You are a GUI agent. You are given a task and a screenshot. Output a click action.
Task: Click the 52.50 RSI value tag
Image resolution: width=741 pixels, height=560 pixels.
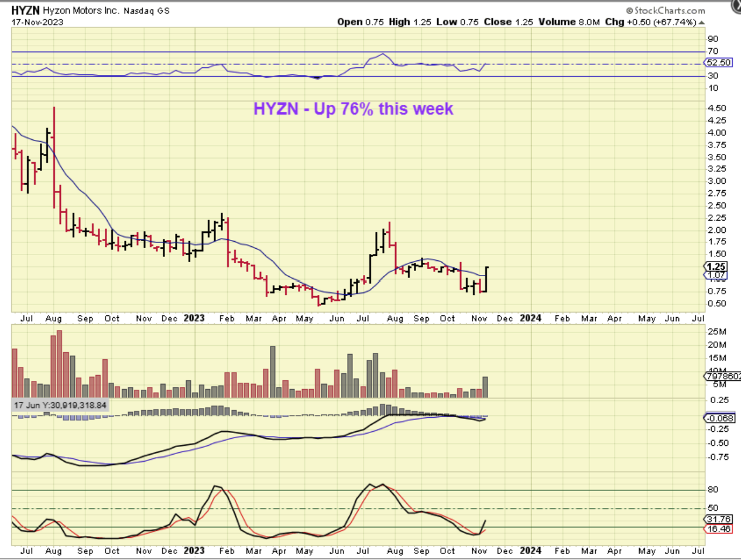click(x=719, y=63)
